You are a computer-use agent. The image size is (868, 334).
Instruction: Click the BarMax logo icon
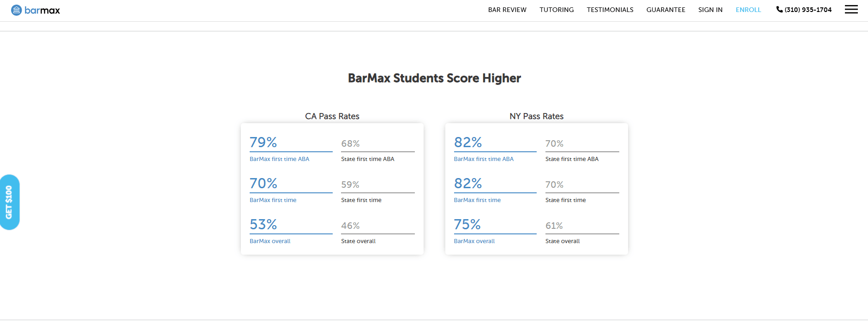click(x=17, y=10)
